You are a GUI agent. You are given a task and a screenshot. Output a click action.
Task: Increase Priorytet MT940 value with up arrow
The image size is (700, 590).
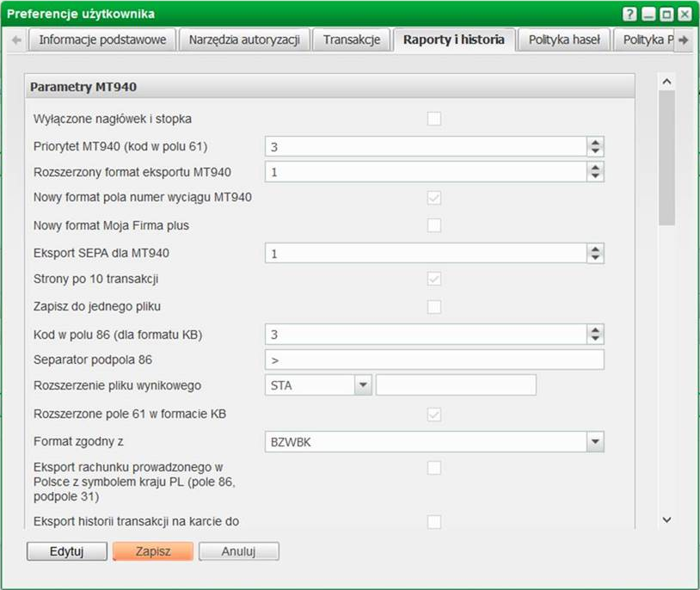point(595,143)
